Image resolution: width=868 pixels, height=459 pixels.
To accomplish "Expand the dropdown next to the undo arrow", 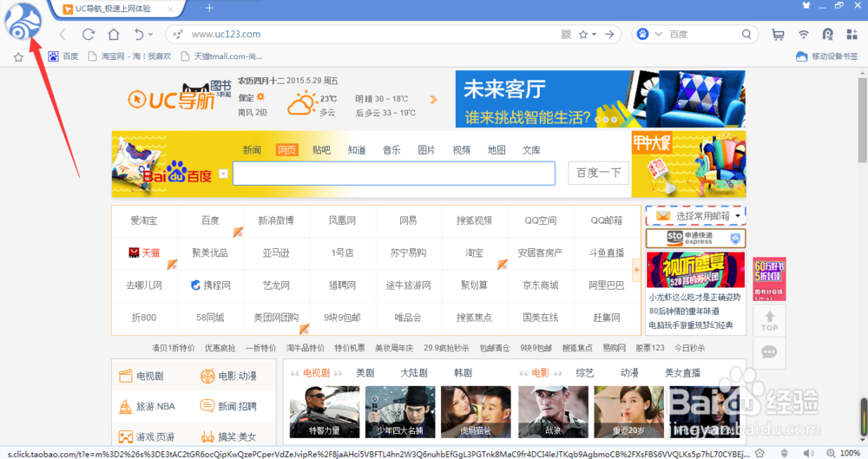I will (x=150, y=35).
